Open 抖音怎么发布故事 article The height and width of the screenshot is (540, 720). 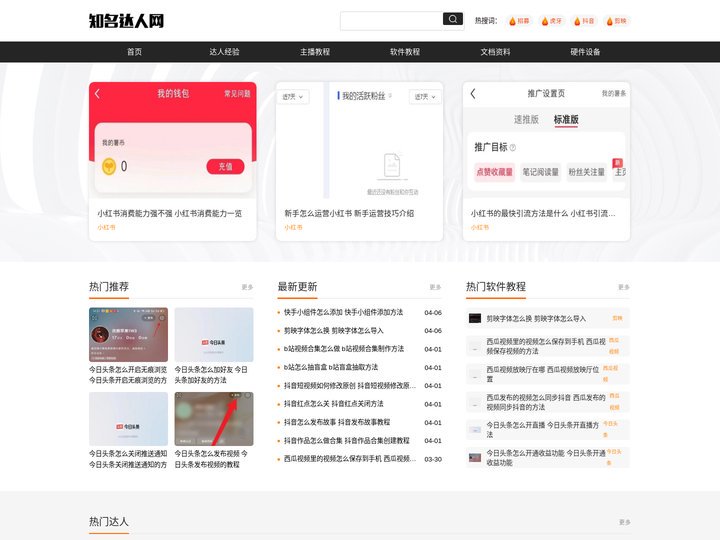click(x=337, y=422)
